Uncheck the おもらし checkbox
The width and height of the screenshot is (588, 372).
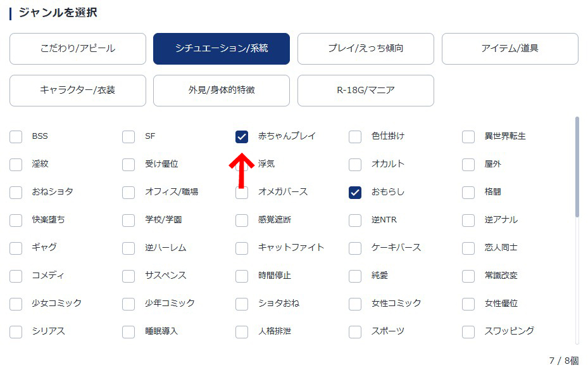(355, 192)
